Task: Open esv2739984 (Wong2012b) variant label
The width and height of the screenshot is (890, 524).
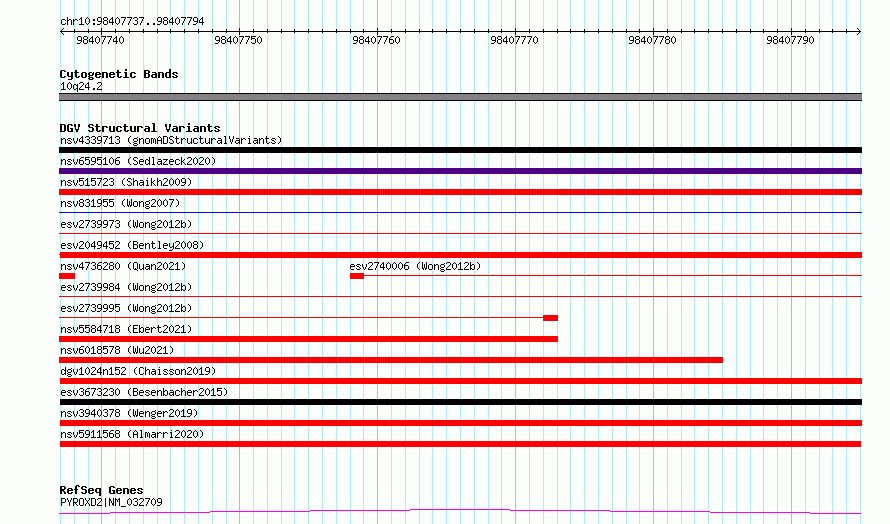Action: click(126, 287)
